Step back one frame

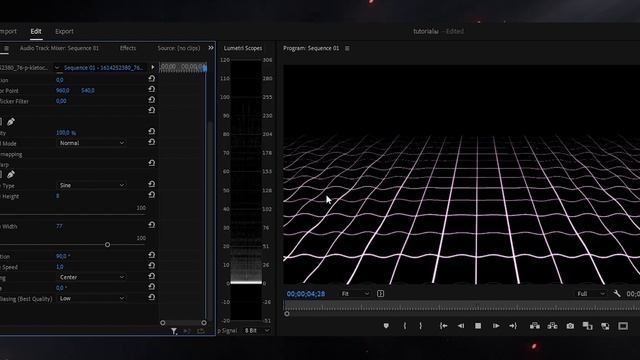[461, 326]
